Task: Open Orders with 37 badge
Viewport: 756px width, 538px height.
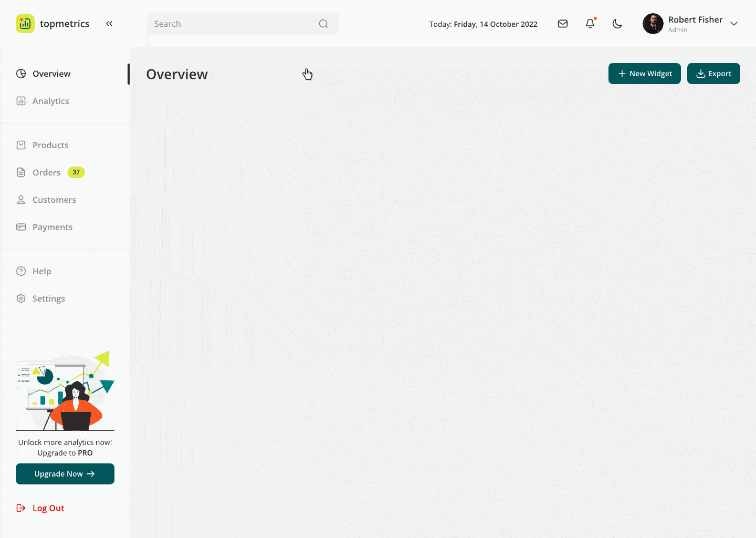Action: (47, 172)
